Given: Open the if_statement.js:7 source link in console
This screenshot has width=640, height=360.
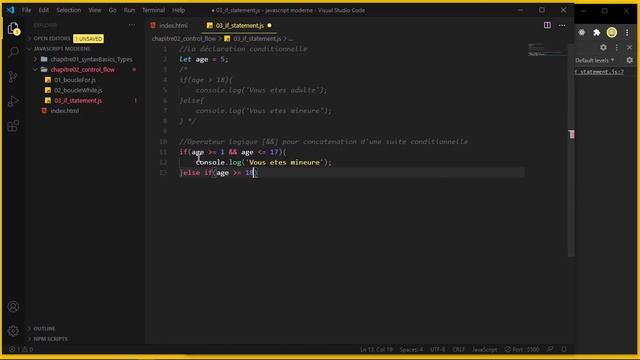Looking at the screenshot, I should click(x=599, y=72).
